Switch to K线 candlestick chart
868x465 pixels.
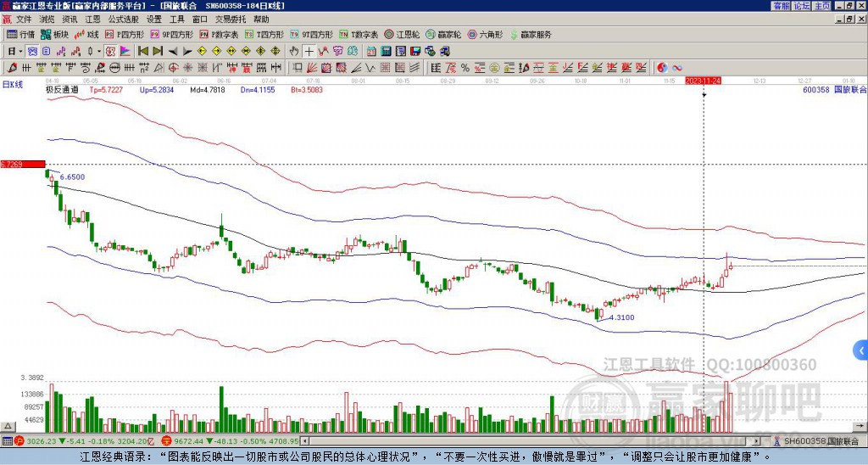coord(86,34)
